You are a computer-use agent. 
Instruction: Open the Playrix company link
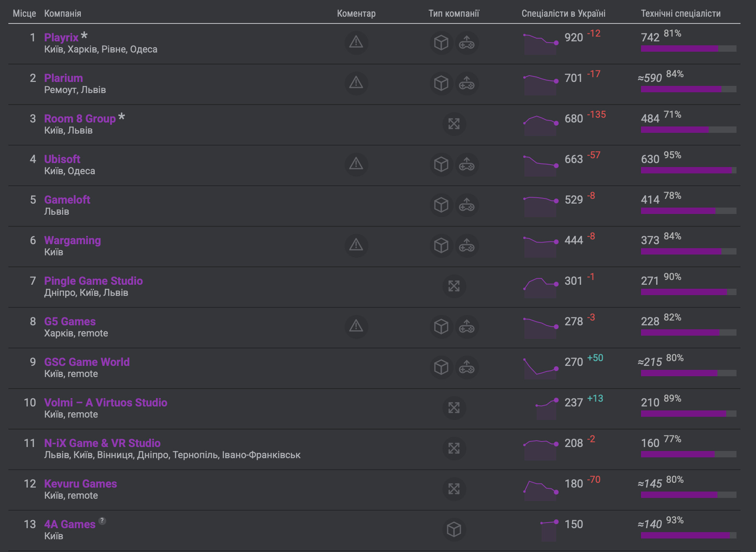click(61, 37)
